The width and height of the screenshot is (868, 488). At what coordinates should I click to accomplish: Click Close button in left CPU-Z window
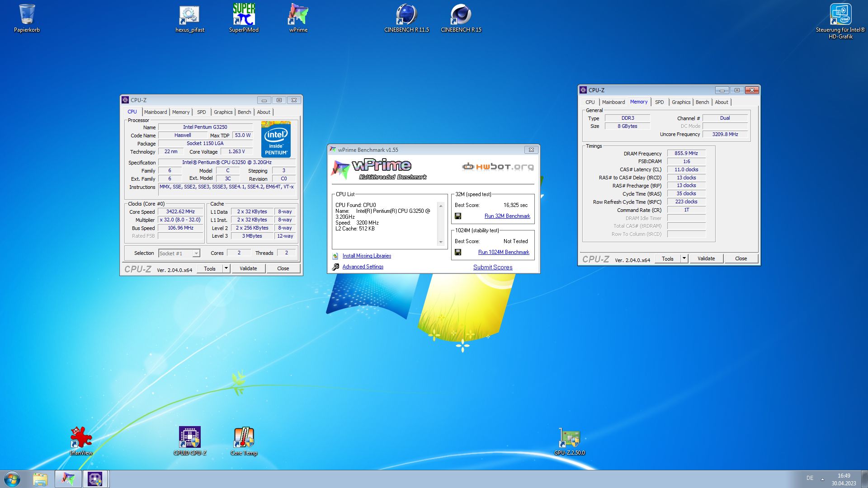[283, 268]
